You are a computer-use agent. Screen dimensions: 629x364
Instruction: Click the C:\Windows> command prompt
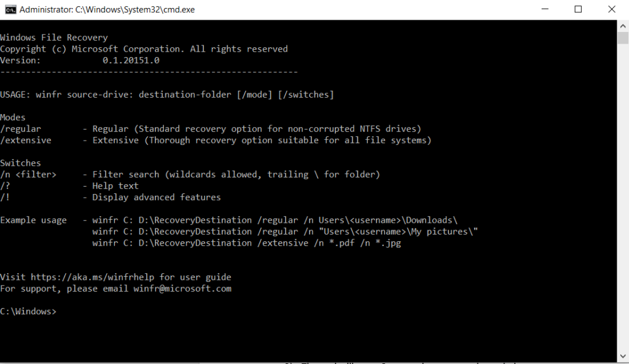pyautogui.click(x=29, y=311)
